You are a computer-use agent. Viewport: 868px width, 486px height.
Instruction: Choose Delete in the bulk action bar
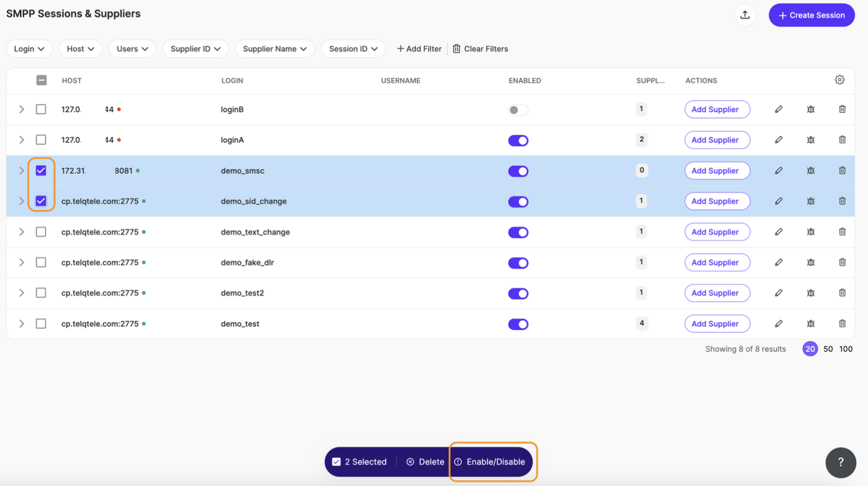tap(425, 462)
